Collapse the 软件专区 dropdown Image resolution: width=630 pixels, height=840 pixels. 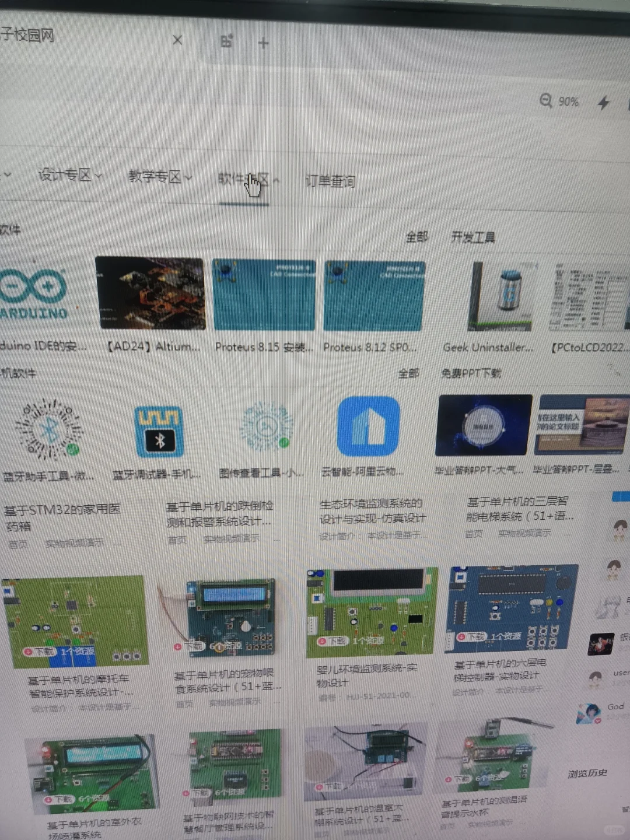[x=245, y=180]
